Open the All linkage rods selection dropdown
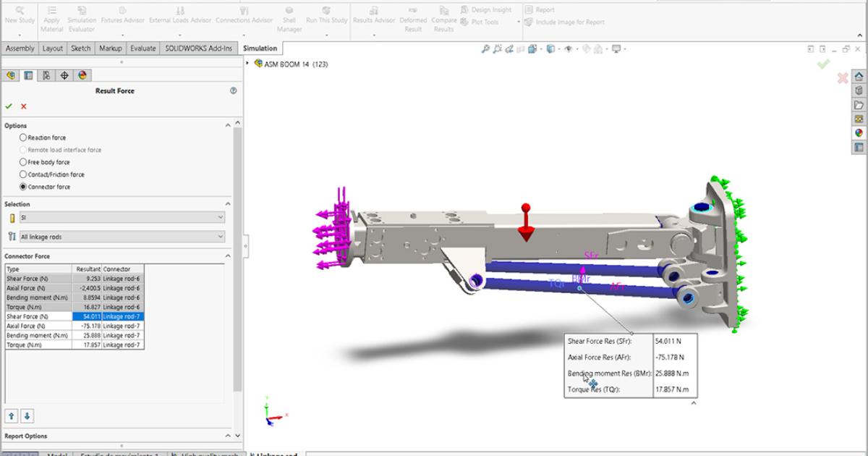This screenshot has height=456, width=868. point(116,236)
